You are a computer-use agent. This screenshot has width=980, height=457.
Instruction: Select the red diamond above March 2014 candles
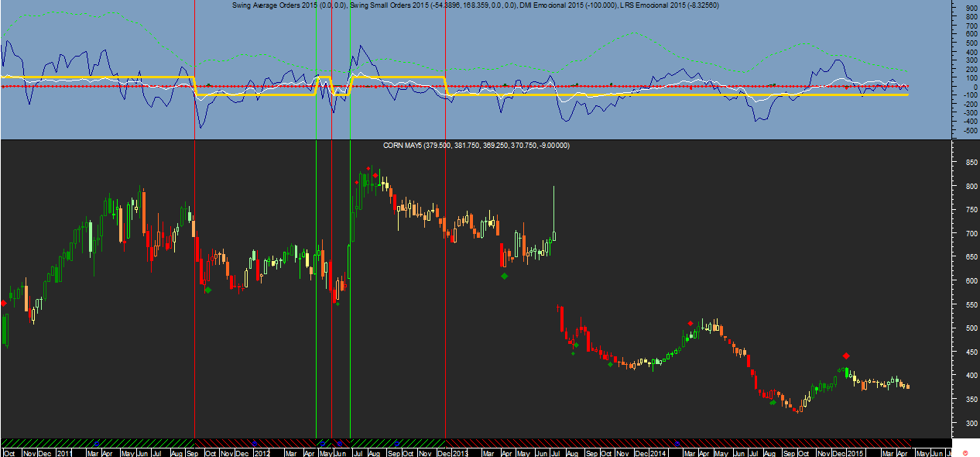click(x=690, y=323)
